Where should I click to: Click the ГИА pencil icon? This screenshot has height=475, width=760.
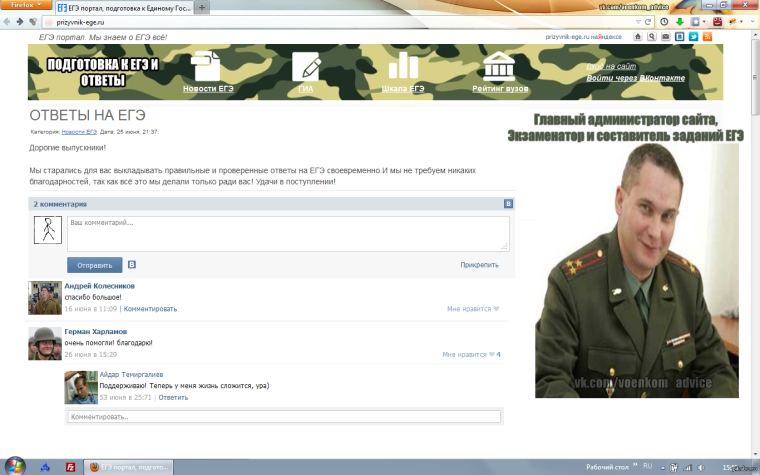306,67
